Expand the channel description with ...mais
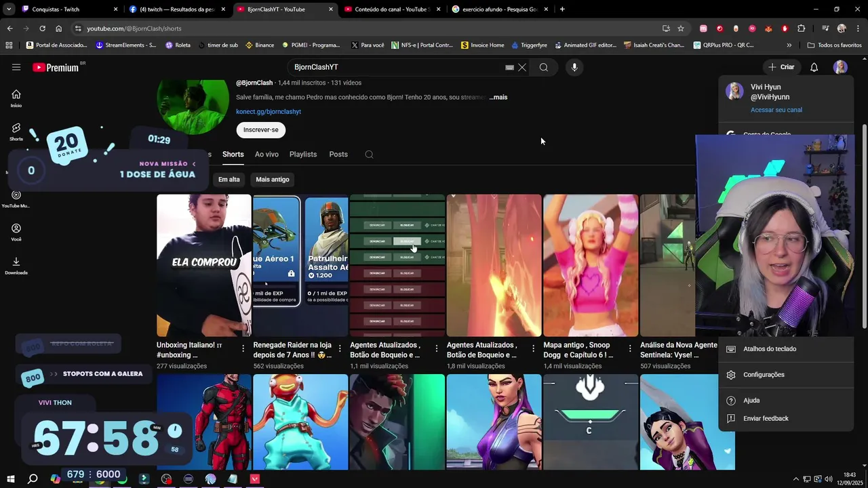 (498, 98)
